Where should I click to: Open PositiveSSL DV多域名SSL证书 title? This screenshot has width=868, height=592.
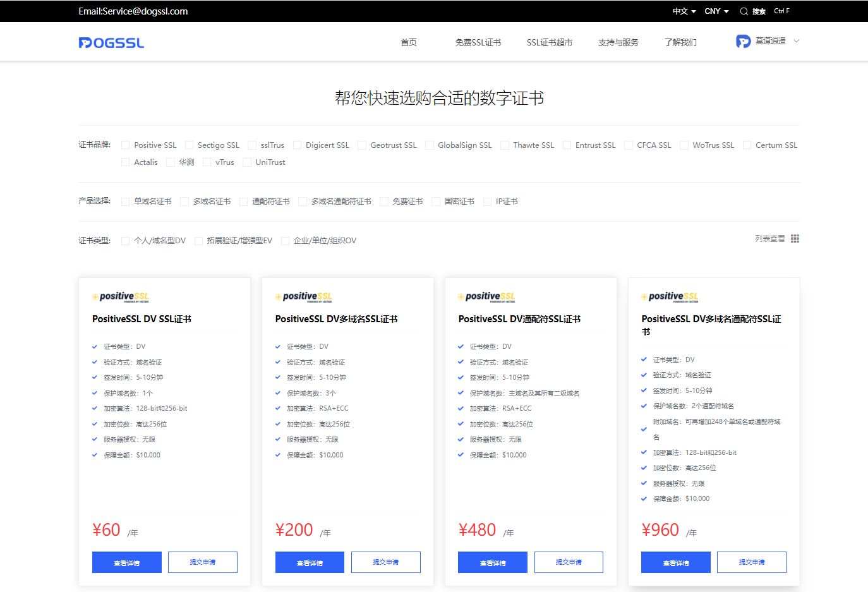tap(337, 319)
